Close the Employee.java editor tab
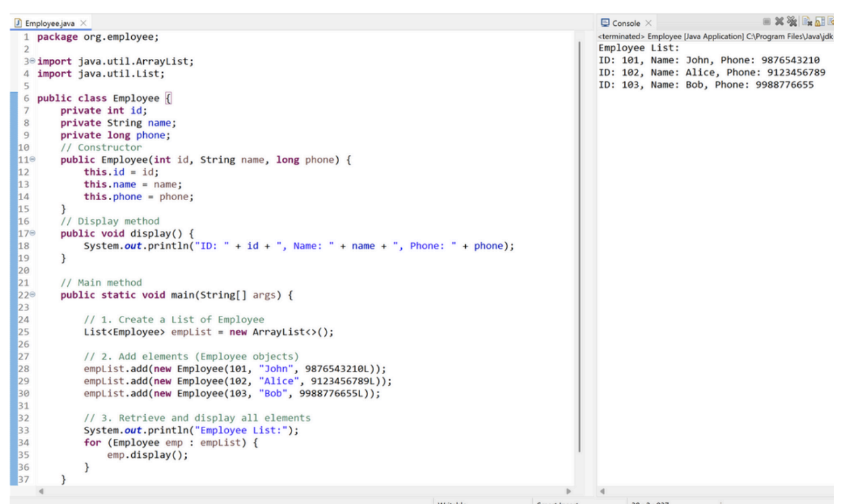Image resolution: width=853 pixels, height=504 pixels. [x=82, y=23]
